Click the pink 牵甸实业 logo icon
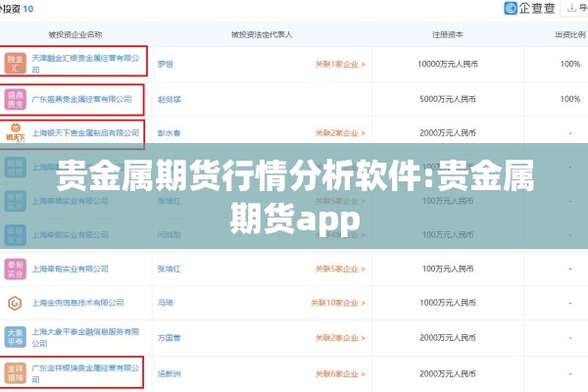 (x=15, y=269)
